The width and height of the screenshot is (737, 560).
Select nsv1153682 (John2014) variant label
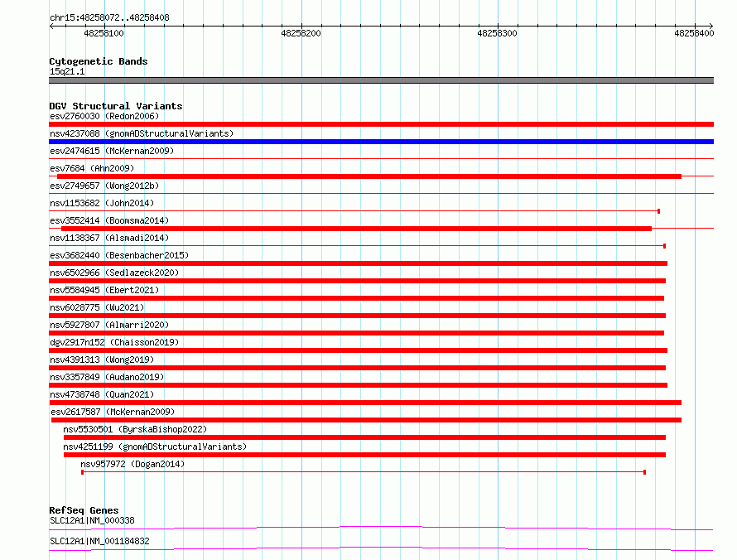tap(102, 203)
